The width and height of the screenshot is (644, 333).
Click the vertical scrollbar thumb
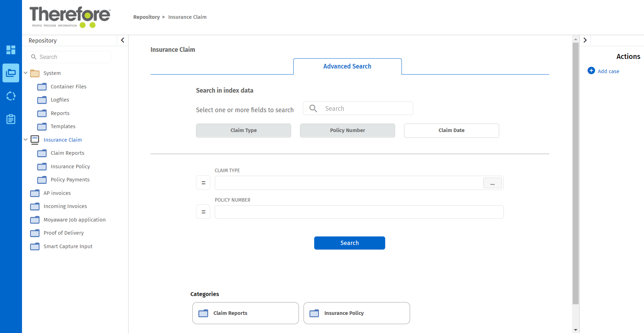coord(575,173)
